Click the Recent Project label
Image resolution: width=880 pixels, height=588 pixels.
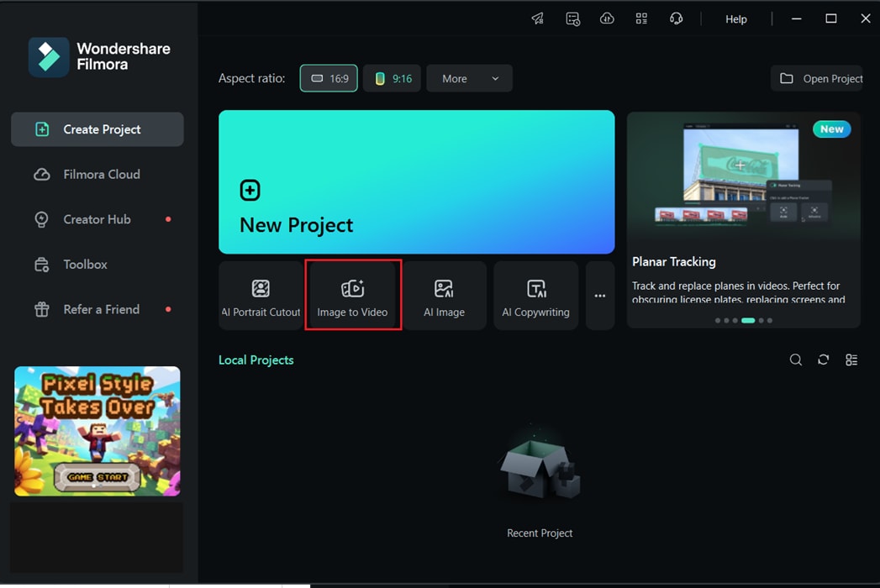click(540, 533)
